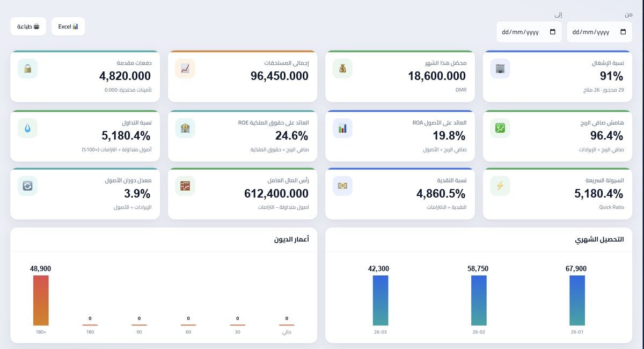Click the 'صافي الربح ÷ الإيرادات' subtitle
The width and height of the screenshot is (644, 349).
coord(601,149)
